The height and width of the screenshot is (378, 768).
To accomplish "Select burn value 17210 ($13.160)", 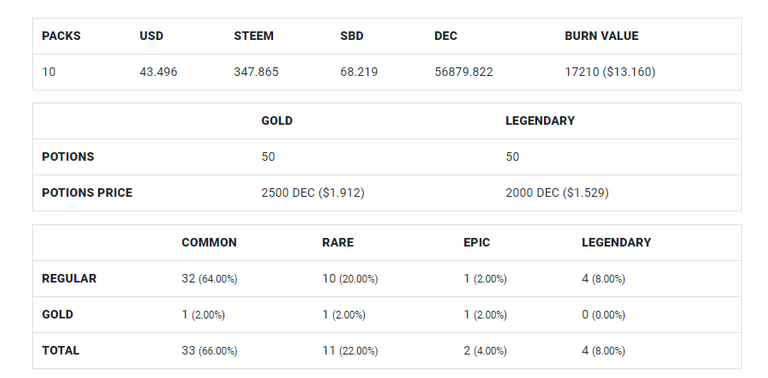I will [610, 72].
